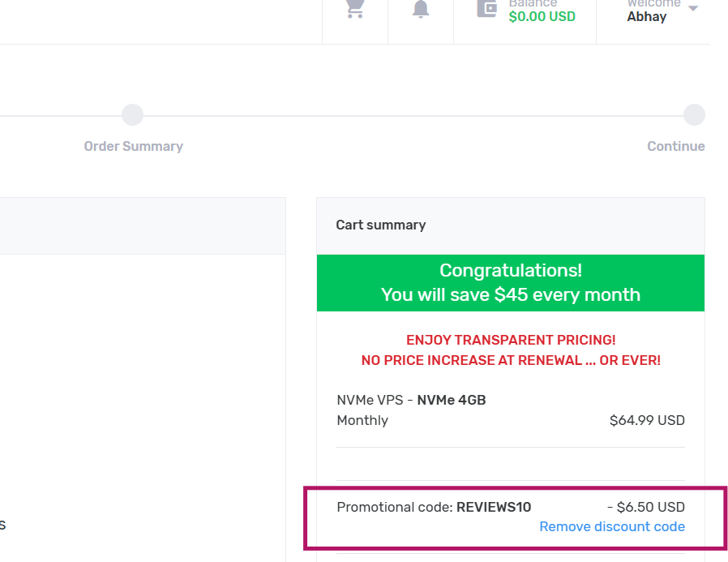This screenshot has height=562, width=728.
Task: Click the Remove discount code link
Action: (612, 526)
